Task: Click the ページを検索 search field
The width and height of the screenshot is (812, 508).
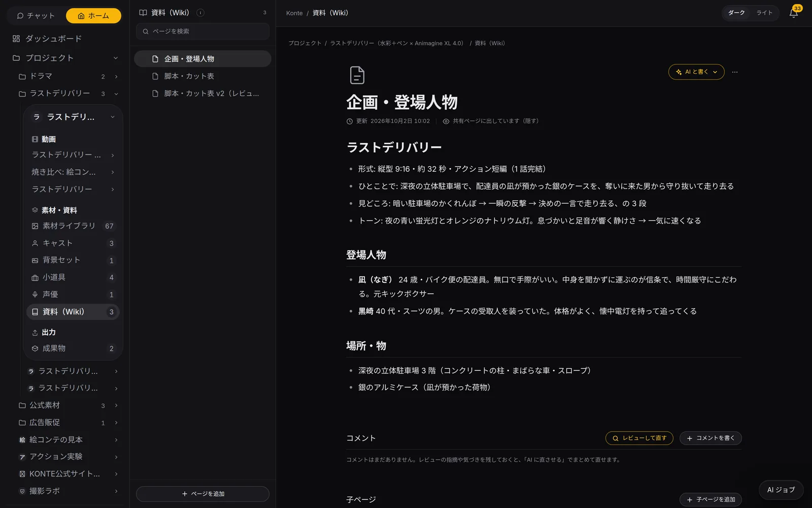Action: coord(202,31)
